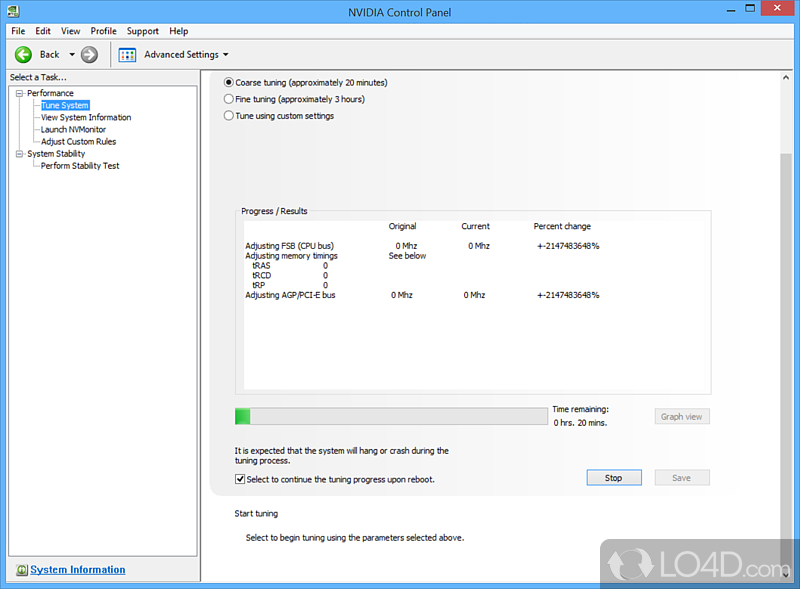This screenshot has width=800, height=589.
Task: Click the System Information link icon
Action: tap(21, 570)
